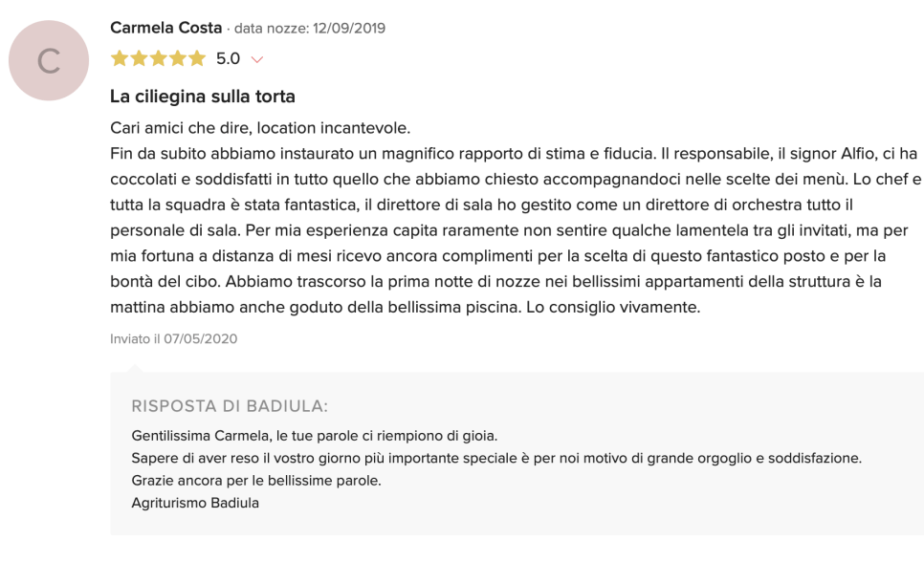Select the fifth gold star
The height and width of the screenshot is (562, 924).
click(197, 58)
